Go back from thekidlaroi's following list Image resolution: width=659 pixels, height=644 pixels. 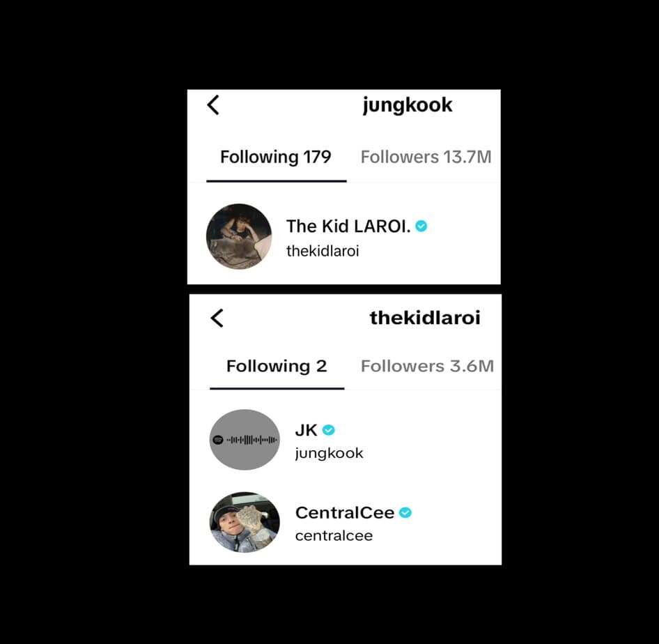[x=217, y=319]
